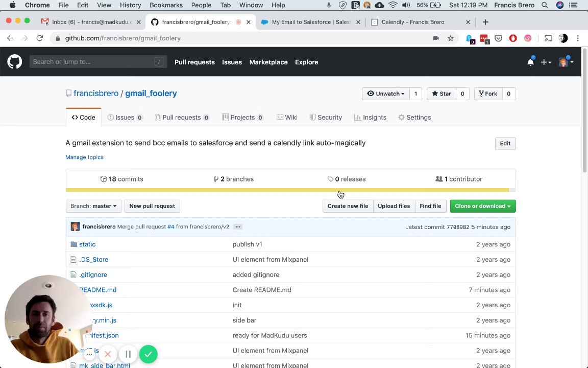
Task: Open recording options three dots
Action: pyautogui.click(x=89, y=354)
